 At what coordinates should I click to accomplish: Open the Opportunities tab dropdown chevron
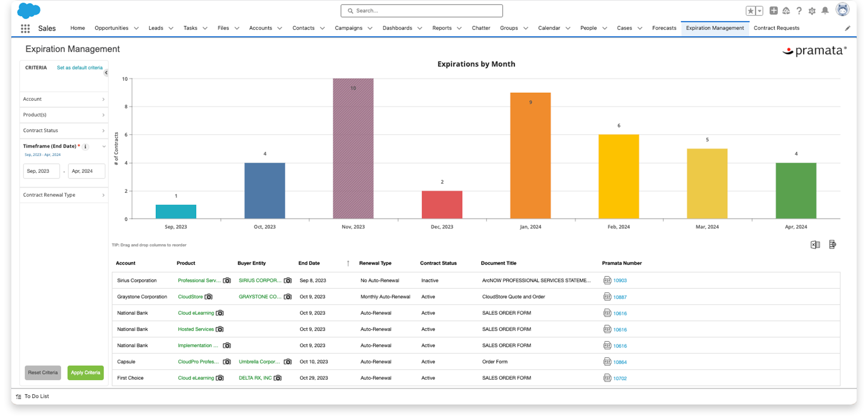pyautogui.click(x=136, y=28)
